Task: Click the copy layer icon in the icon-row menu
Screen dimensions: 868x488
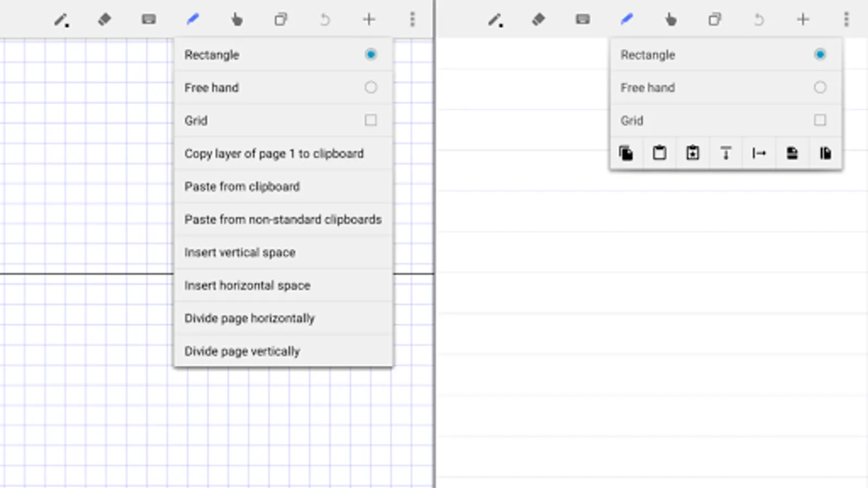Action: 626,153
